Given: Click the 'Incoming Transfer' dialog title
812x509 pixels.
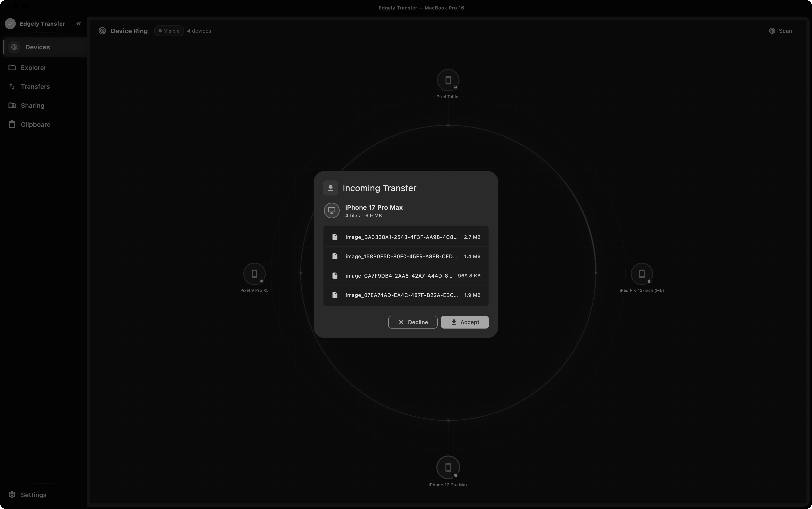Looking at the screenshot, I should pos(379,188).
